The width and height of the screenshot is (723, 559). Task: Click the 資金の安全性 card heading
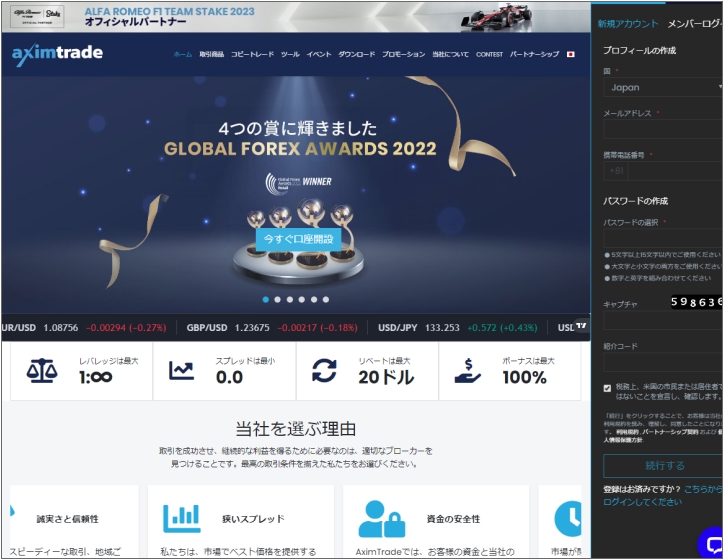pos(453,519)
